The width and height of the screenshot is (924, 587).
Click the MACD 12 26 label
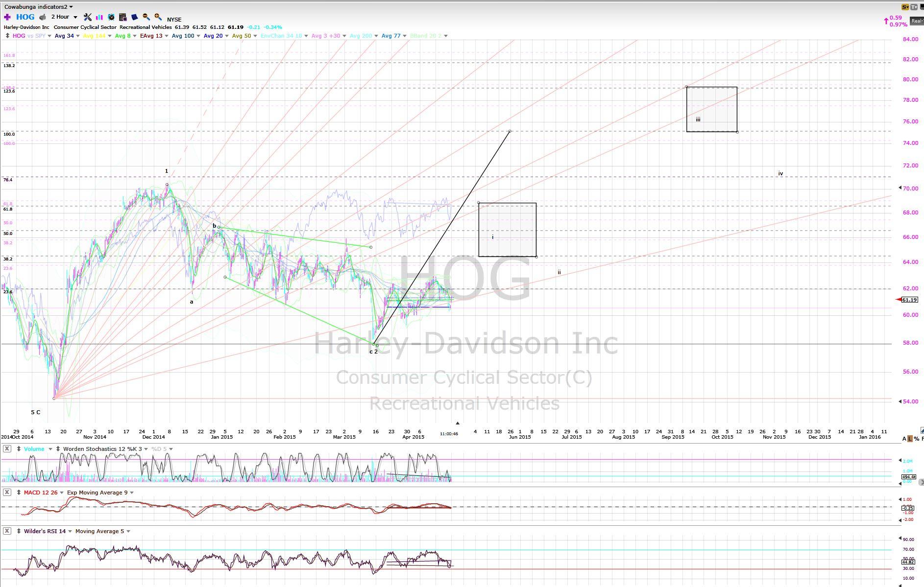click(x=41, y=493)
